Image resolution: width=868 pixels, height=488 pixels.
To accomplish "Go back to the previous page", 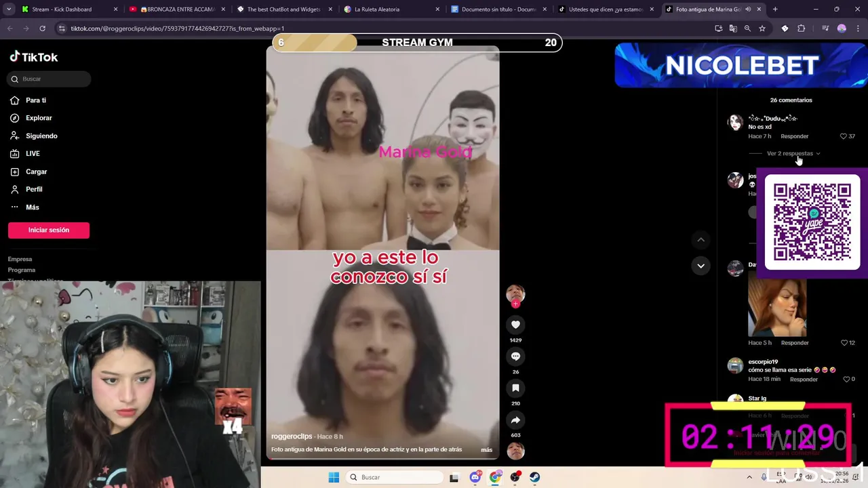I will point(9,28).
